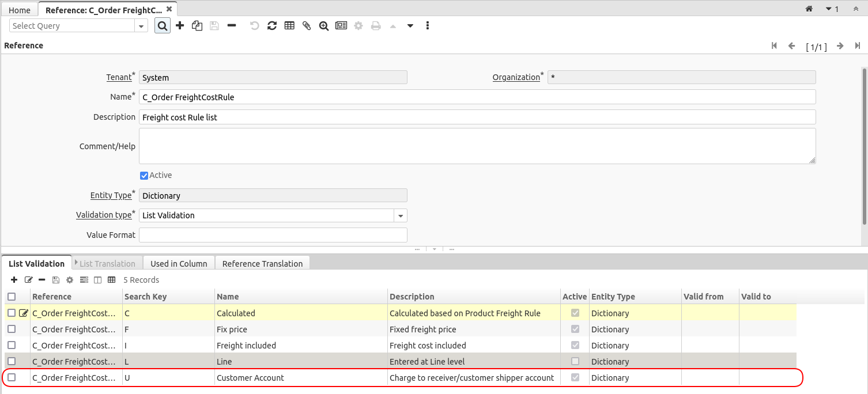Screen dimensions: 868x394
Task: Check the select-all checkbox in the grid header
Action: point(12,297)
